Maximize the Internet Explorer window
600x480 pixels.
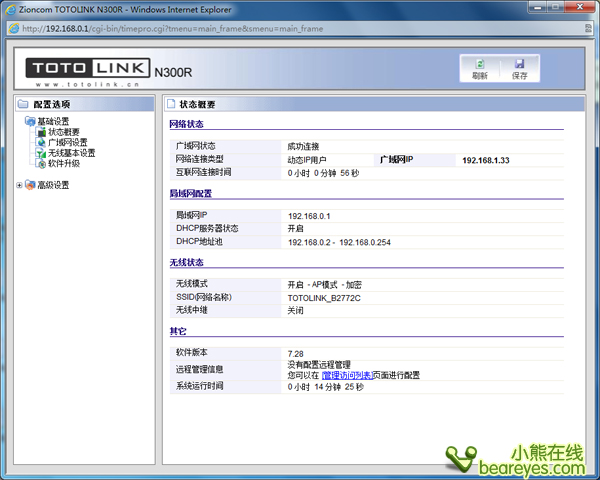[555, 7]
